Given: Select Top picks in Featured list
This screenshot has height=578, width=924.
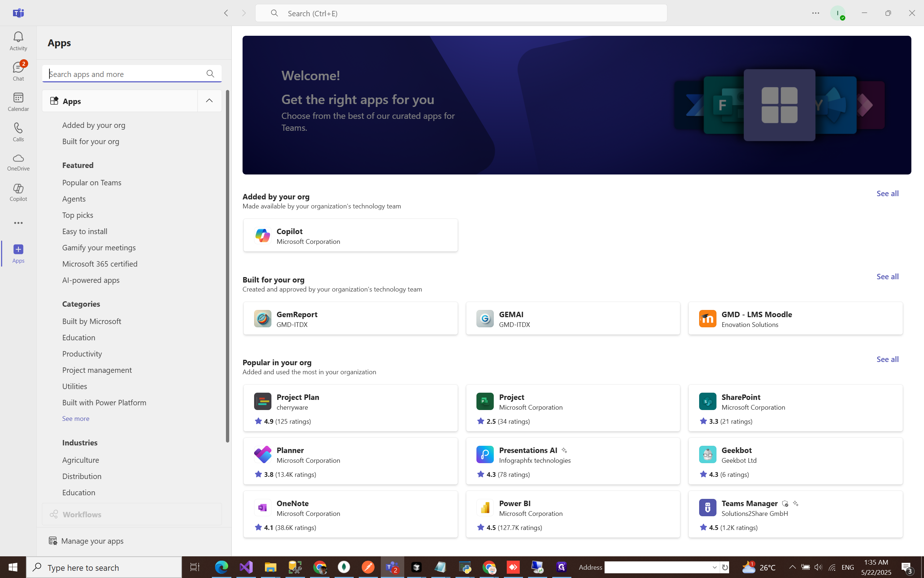Looking at the screenshot, I should 78,215.
